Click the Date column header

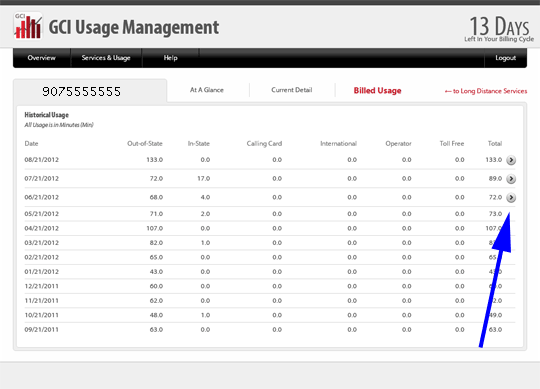pos(31,144)
